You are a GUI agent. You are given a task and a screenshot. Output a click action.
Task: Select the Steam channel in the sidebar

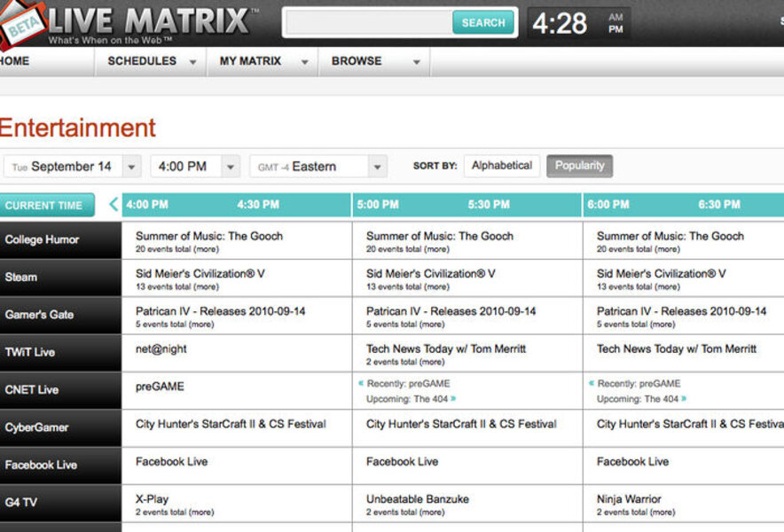[x=43, y=277]
